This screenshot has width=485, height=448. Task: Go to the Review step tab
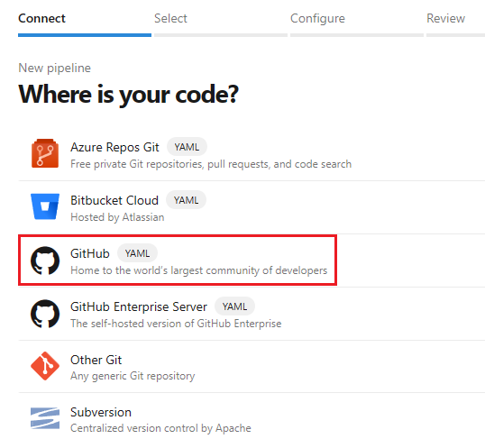coord(455,23)
